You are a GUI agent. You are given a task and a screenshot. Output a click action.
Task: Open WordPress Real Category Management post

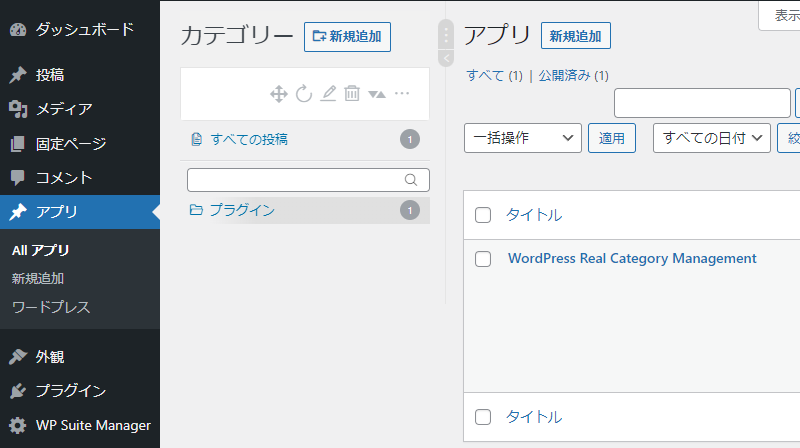[x=632, y=259]
